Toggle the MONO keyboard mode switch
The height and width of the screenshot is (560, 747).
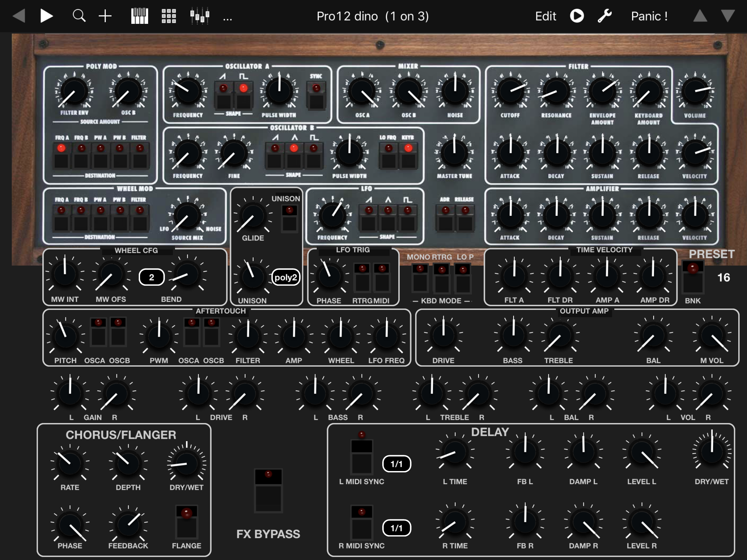420,278
